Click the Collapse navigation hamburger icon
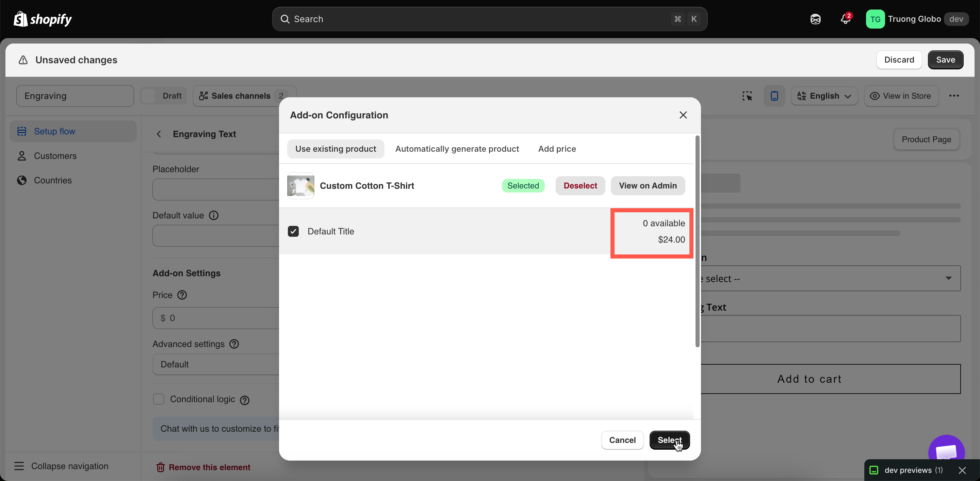This screenshot has height=481, width=980. click(x=19, y=466)
